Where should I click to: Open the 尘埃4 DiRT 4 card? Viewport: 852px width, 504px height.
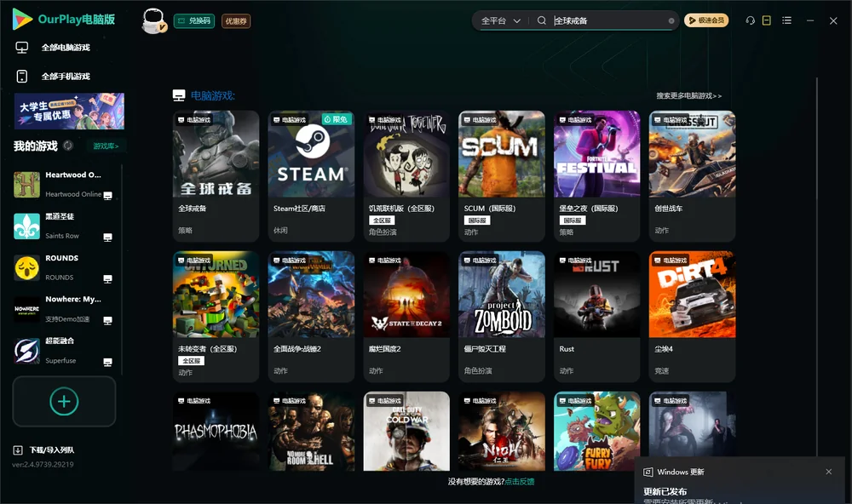click(692, 317)
